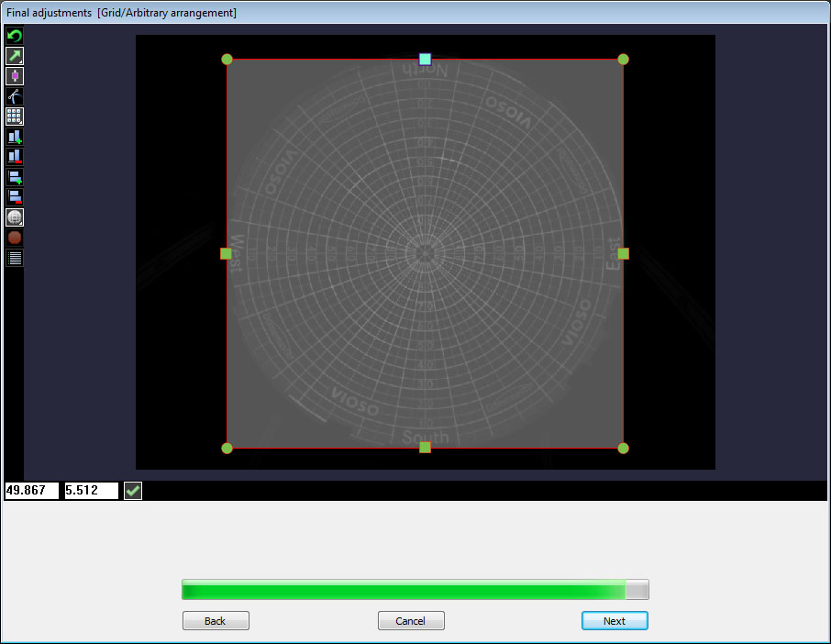
Task: Click the second coordinate field showing 5.512
Action: 91,490
